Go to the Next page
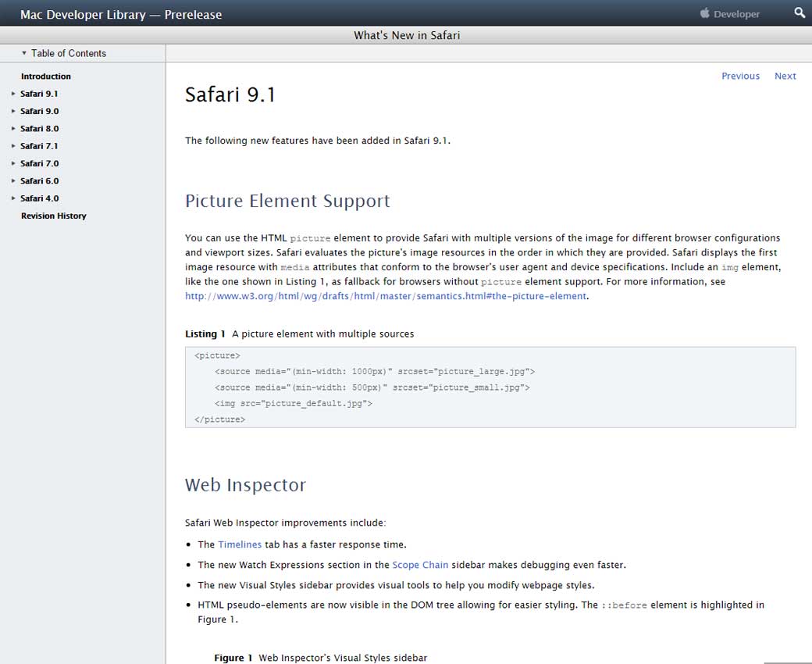The height and width of the screenshot is (664, 812). 785,76
